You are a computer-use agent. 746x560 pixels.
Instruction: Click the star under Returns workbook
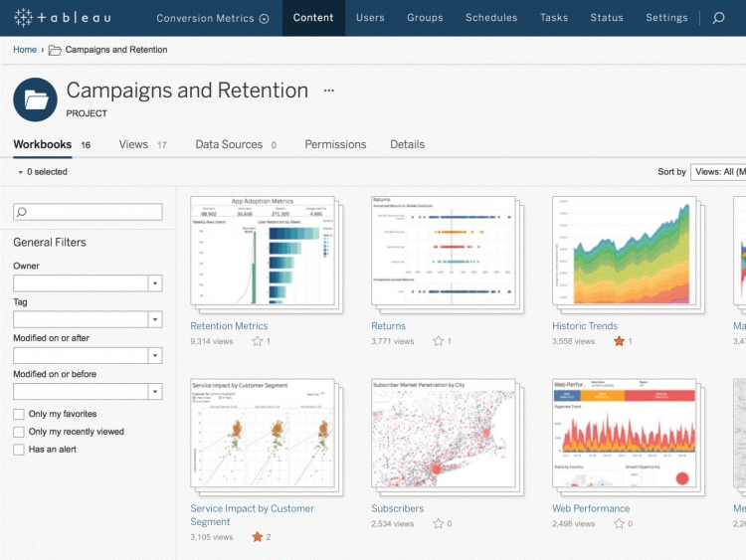pyautogui.click(x=439, y=341)
